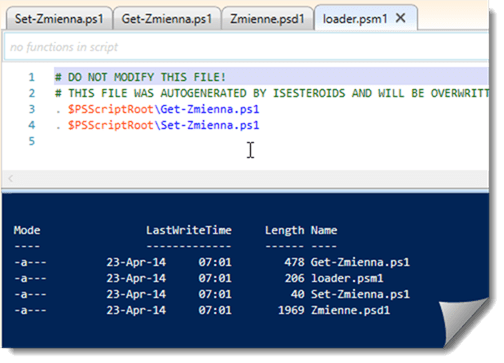Switch to the Set-Zmienna.ps1 tab
The width and height of the screenshot is (504, 363).
(x=59, y=19)
